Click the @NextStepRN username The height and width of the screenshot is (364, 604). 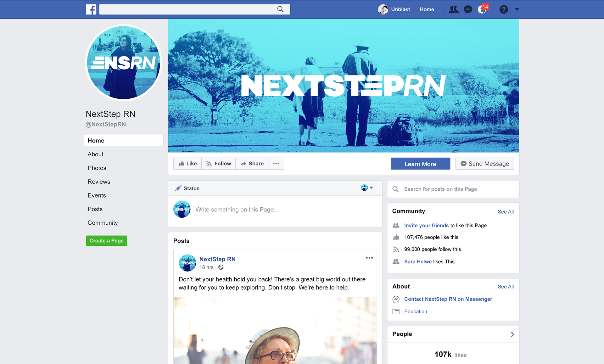point(106,124)
